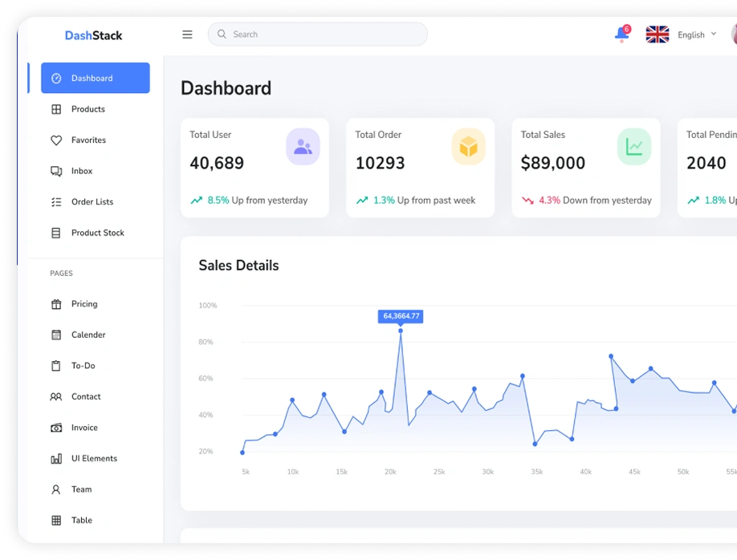Screen dimensions: 737x560
Task: Click the hamburger menu icon
Action: (187, 34)
